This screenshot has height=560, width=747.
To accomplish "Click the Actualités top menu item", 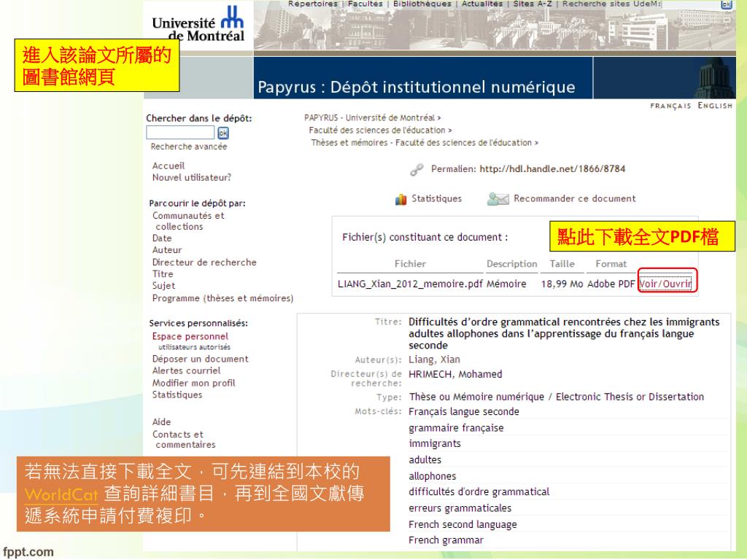I will pos(482,4).
